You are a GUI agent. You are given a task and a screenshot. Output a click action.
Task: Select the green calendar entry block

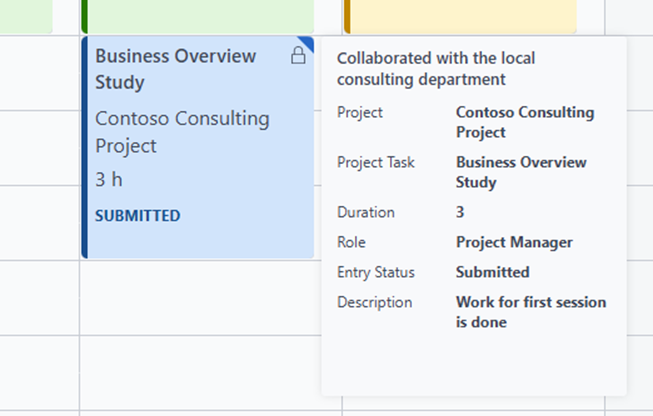197,16
